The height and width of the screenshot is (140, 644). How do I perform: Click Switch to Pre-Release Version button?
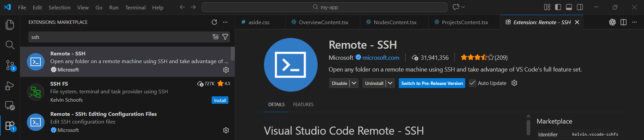432,83
